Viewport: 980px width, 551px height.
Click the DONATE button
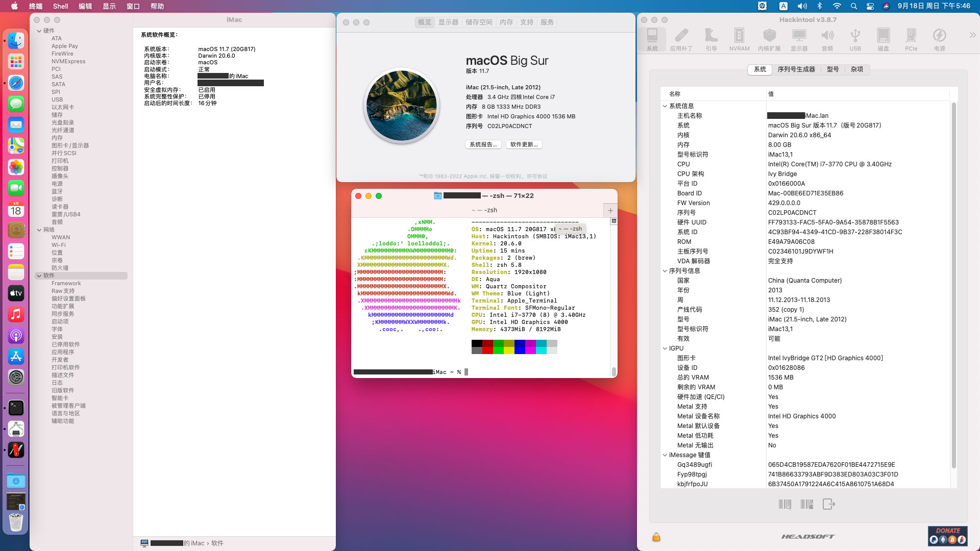coord(947,536)
